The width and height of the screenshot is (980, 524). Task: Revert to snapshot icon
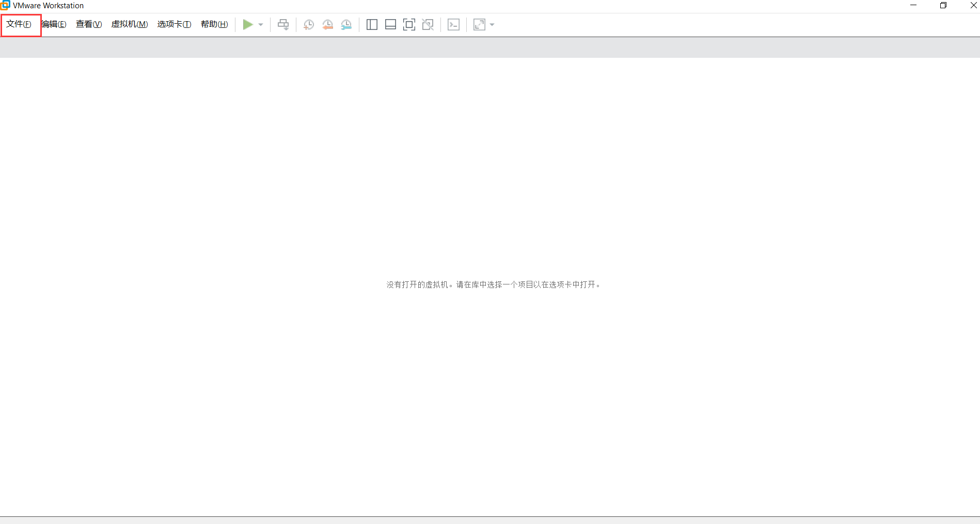pos(327,25)
